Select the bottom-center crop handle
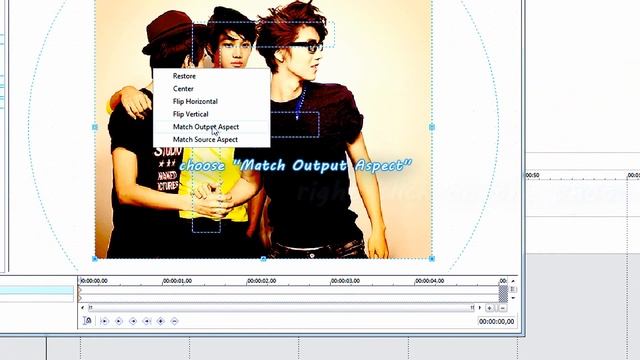640x360 pixels. (x=263, y=259)
